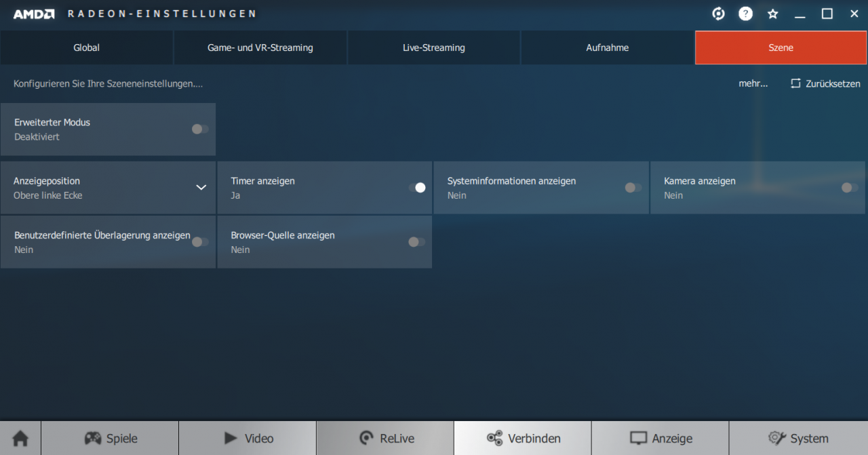Enable Erweiterter Modus toggle
This screenshot has width=868, height=455.
[200, 129]
